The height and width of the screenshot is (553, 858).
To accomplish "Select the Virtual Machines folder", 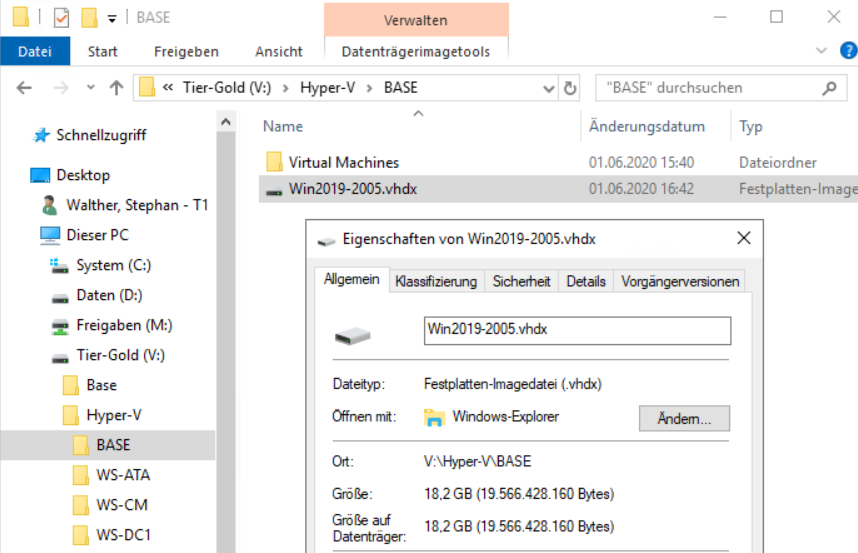I will (344, 162).
